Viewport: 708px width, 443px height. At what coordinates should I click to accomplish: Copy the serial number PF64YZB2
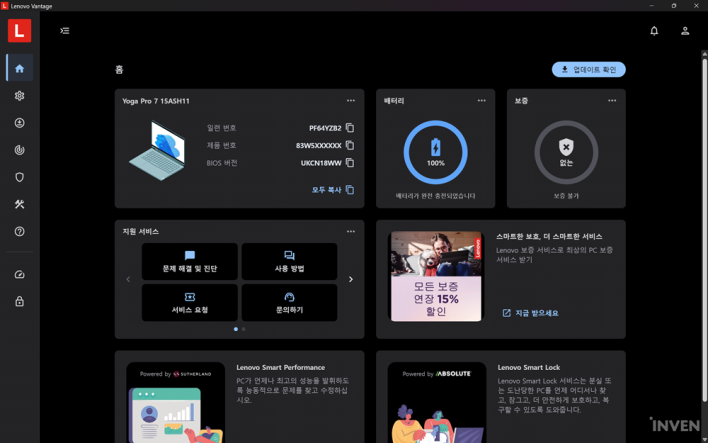(350, 128)
